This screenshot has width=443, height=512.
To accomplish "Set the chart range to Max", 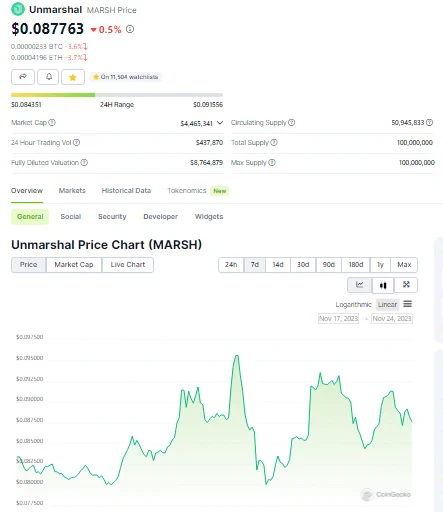I will tap(404, 265).
